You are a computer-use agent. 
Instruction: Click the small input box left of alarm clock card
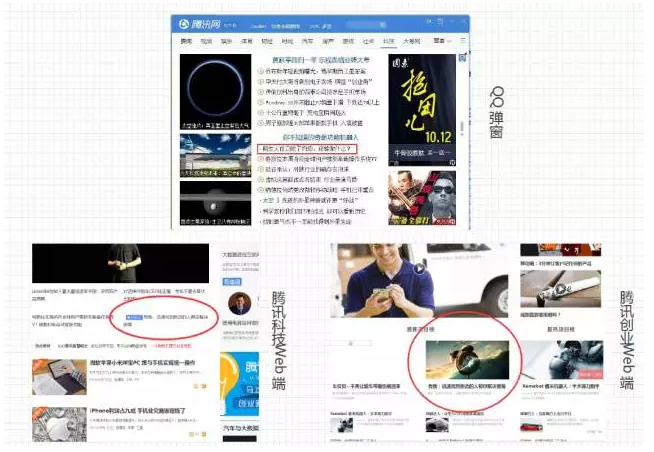[351, 343]
